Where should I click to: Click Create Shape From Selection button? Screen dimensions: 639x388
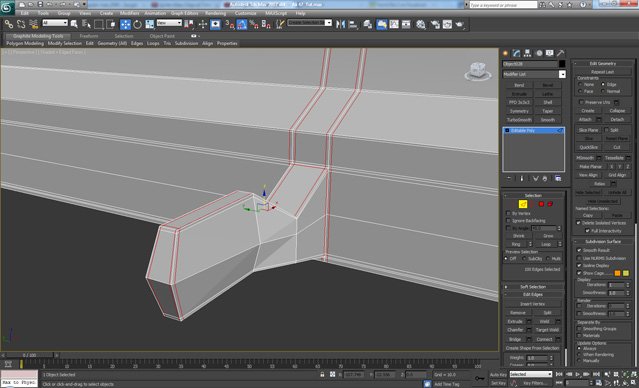click(532, 348)
